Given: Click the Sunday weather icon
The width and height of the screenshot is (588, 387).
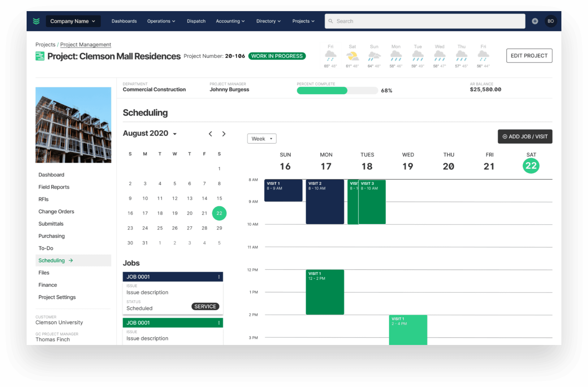Looking at the screenshot, I should click(374, 56).
